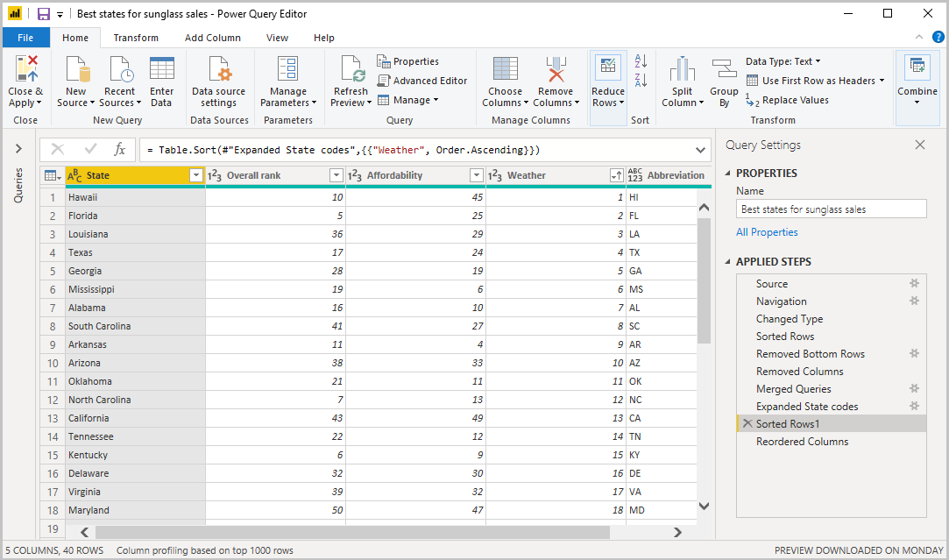The image size is (949, 560).
Task: Expand the formula bar chevron
Action: coord(700,150)
